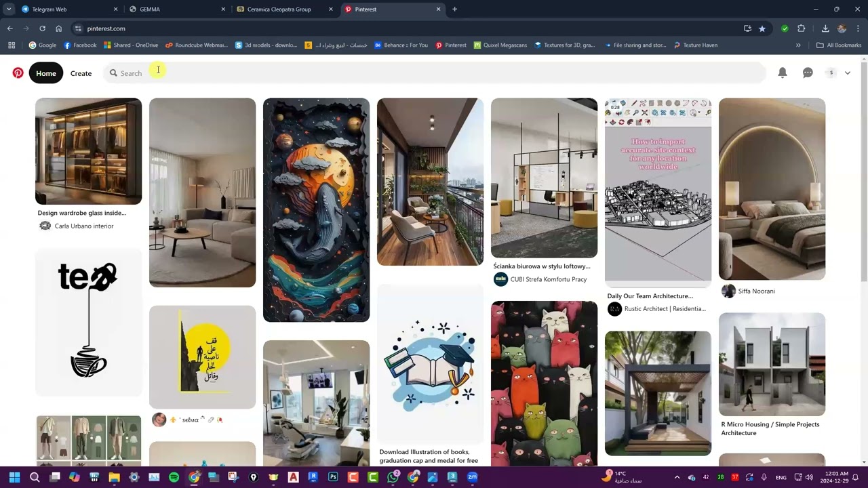Click the Pinterest Search field
The height and width of the screenshot is (488, 868).
pyautogui.click(x=434, y=73)
